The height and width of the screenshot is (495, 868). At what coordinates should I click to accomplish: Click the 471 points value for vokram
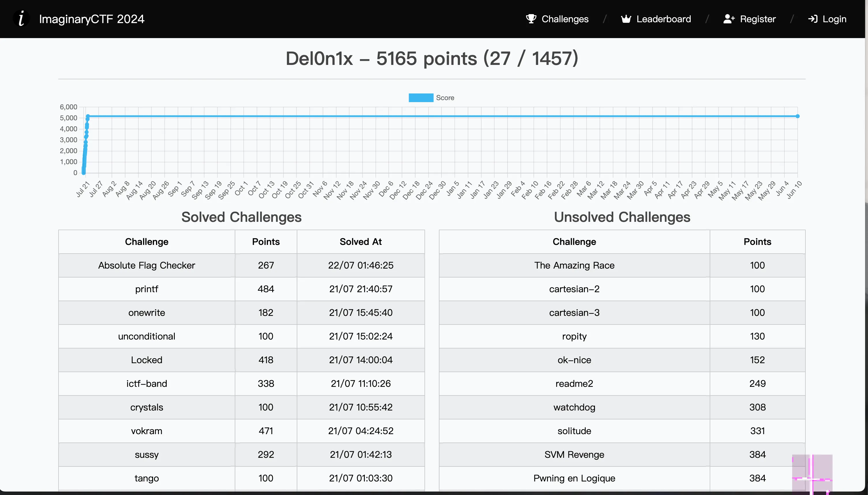pyautogui.click(x=266, y=431)
